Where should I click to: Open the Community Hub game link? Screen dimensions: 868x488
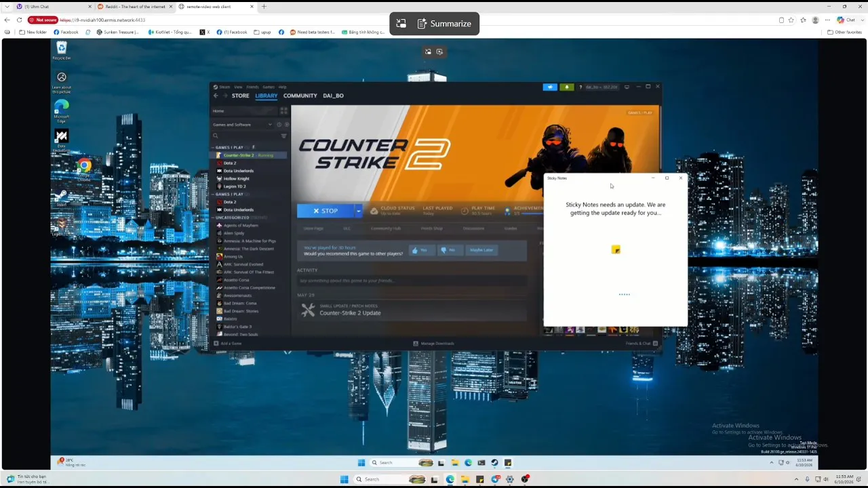coord(385,228)
